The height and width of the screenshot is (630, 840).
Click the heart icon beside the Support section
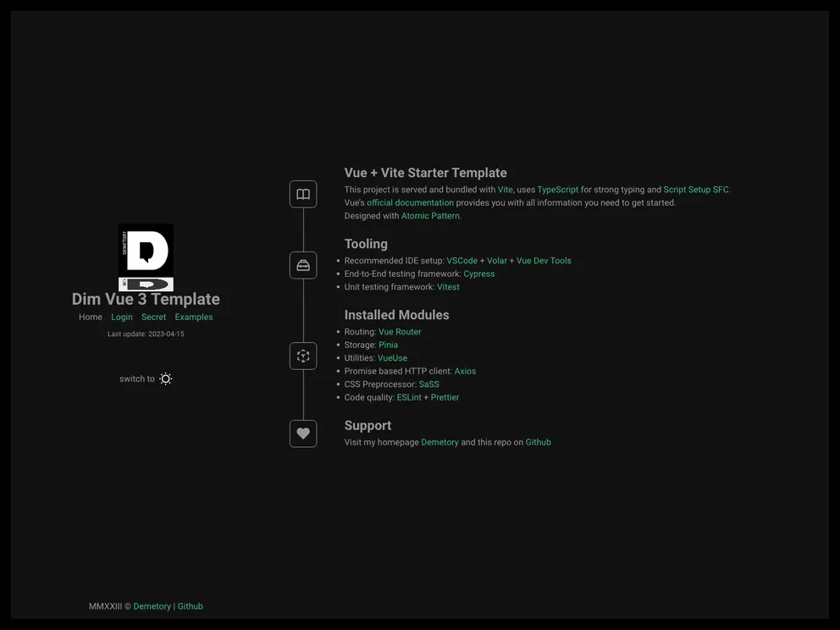303,434
